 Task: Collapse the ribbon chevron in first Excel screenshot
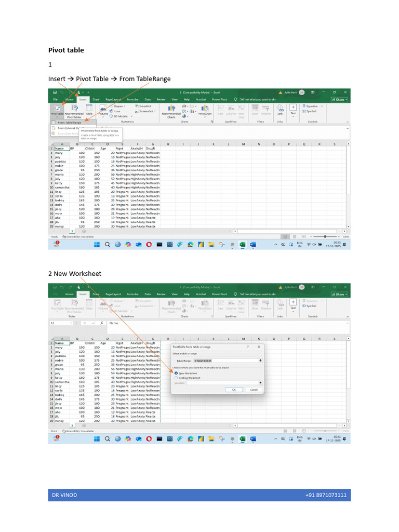pos(348,122)
